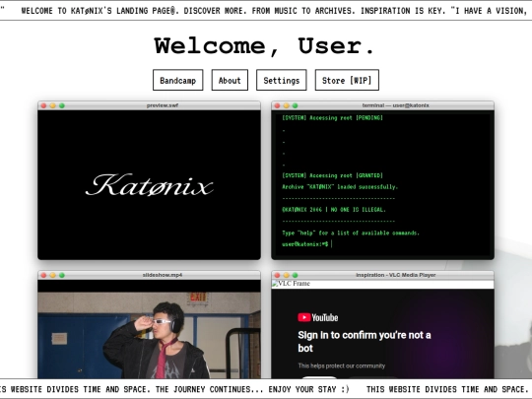The height and width of the screenshot is (399, 532).
Task: Click the bottom marquee 'THE JOURNEY CONTINUES' text
Action: tap(209, 389)
